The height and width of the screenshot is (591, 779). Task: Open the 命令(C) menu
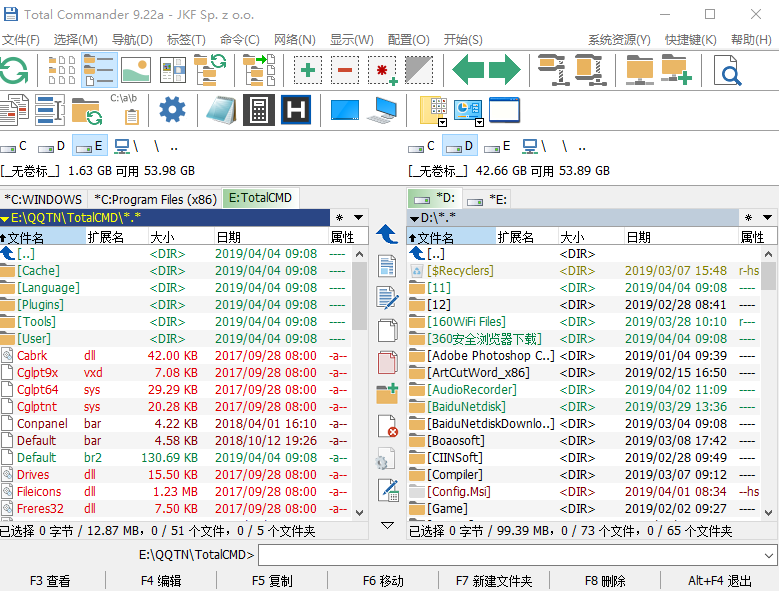coord(239,40)
